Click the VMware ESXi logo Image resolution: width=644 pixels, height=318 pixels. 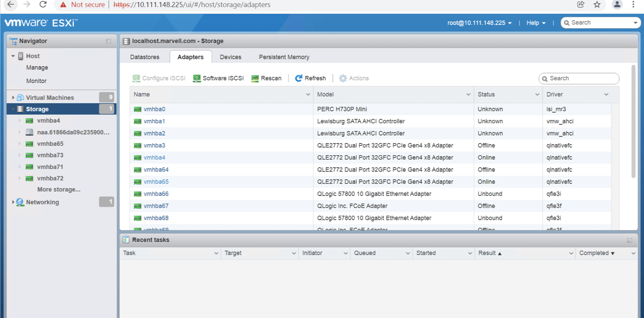click(41, 23)
